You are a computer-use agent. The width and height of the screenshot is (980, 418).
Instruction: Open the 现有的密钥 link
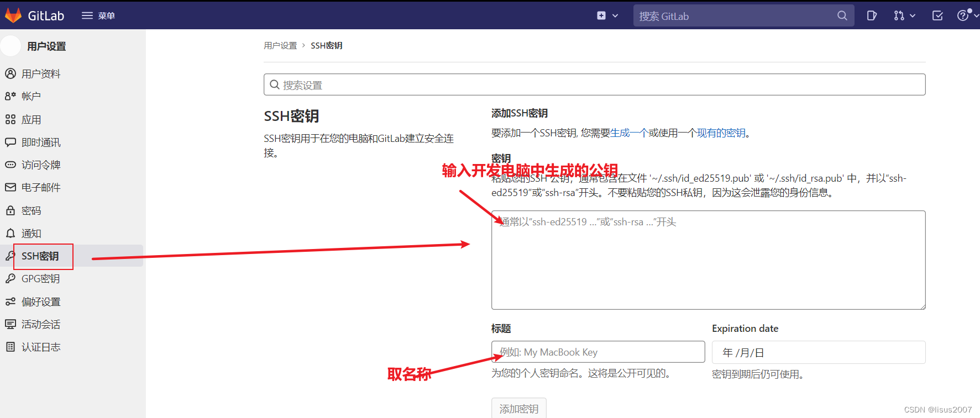(721, 133)
